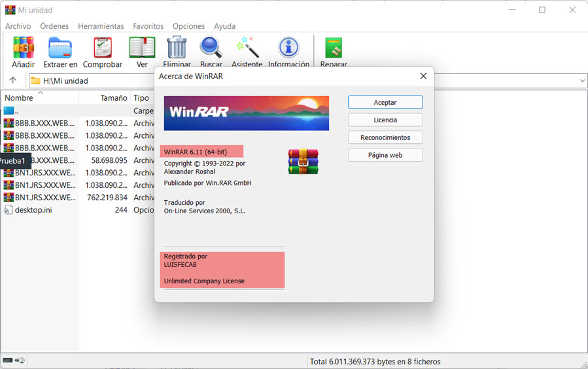588x369 pixels.
Task: Click the WinRAR 6.11 (64-bit) version text
Action: (x=196, y=152)
